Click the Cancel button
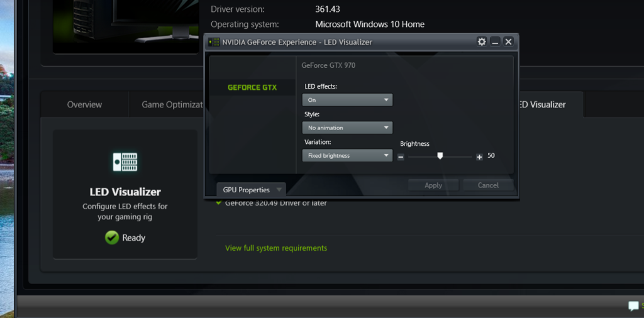 488,185
